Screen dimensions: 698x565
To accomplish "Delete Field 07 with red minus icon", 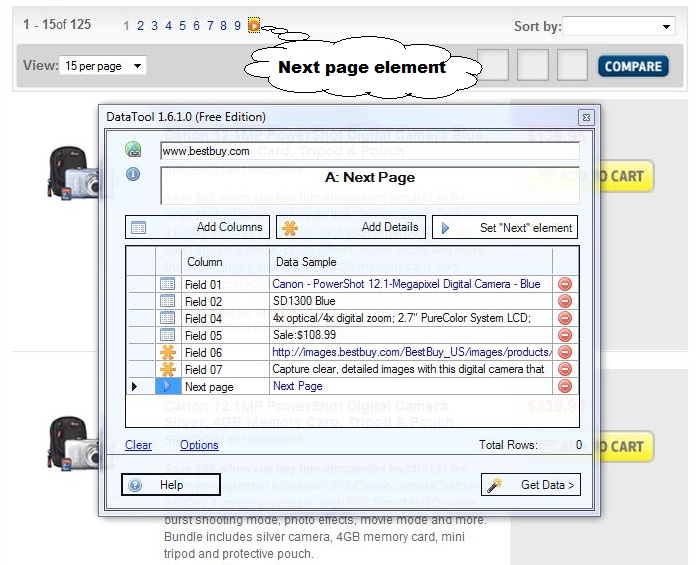I will (x=565, y=370).
